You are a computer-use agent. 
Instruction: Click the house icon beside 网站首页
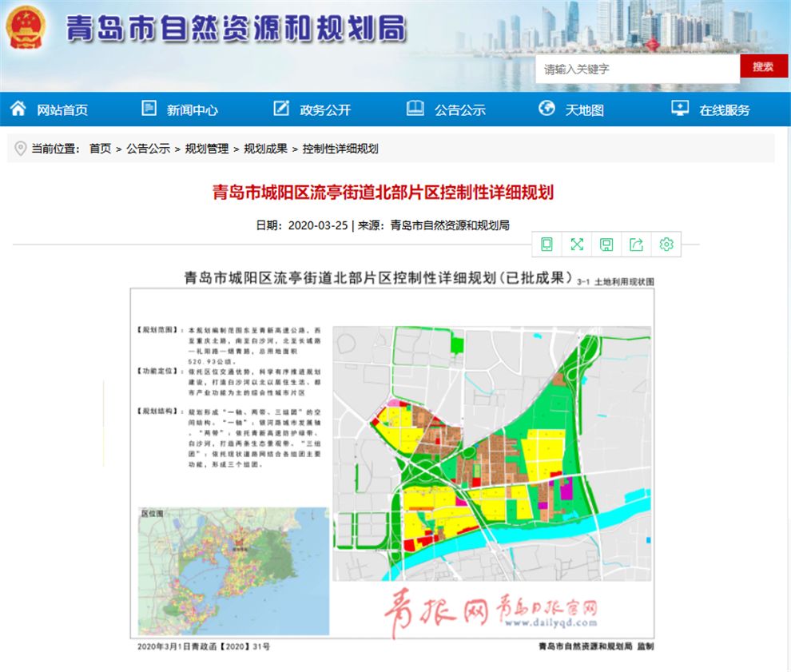coord(18,109)
